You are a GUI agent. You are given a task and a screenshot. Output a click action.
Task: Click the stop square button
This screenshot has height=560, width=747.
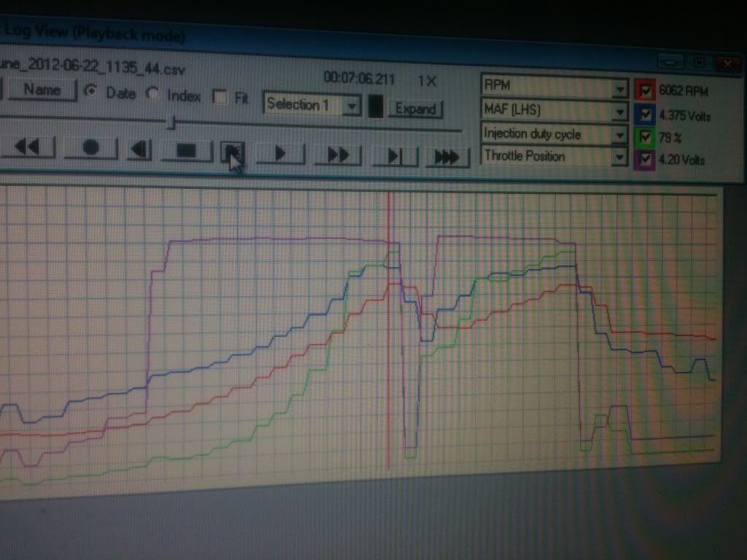[x=186, y=151]
